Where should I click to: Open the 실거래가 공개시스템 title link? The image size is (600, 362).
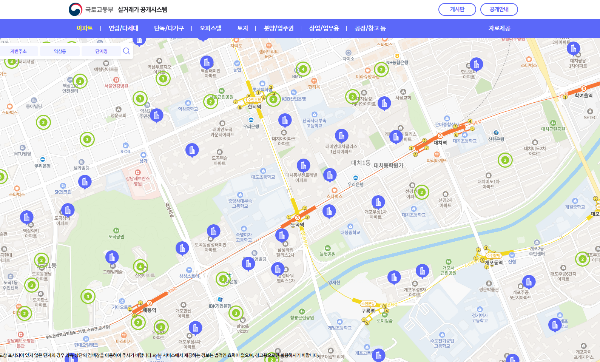coord(142,9)
